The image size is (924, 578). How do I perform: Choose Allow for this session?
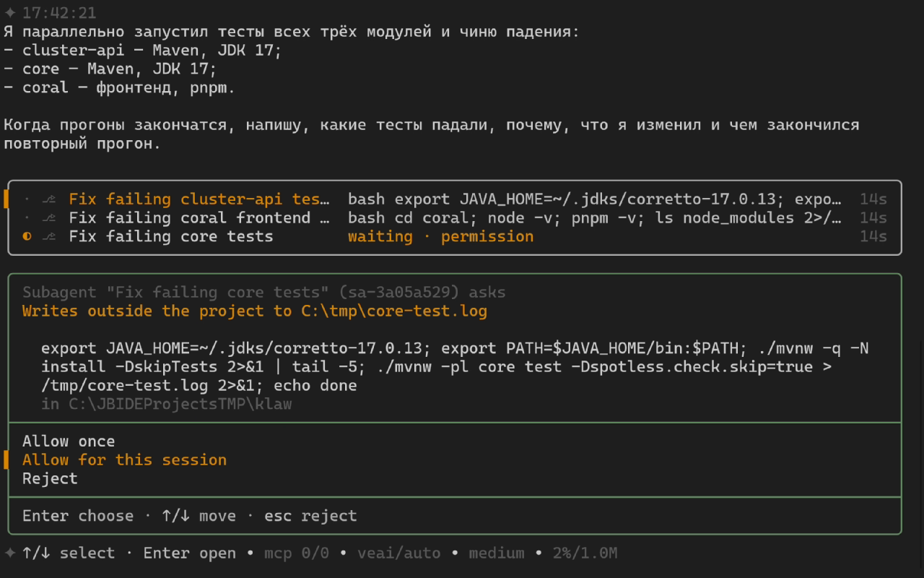point(124,460)
